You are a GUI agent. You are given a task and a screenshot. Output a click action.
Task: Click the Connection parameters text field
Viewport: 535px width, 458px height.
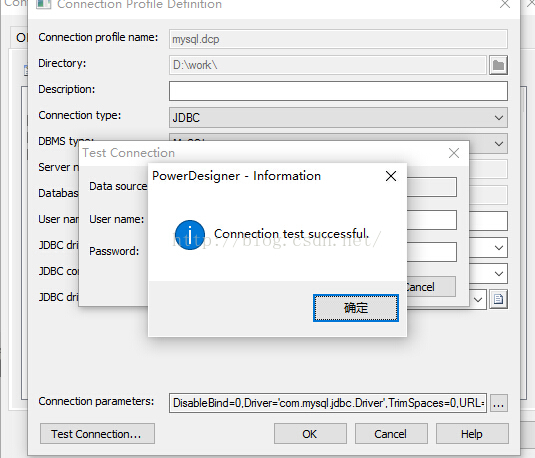328,403
